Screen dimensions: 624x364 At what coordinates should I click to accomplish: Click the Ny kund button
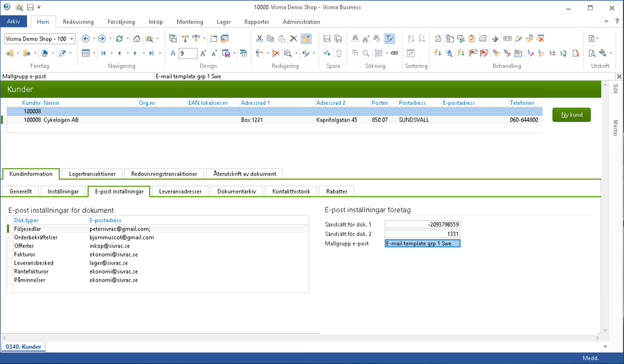coord(572,115)
